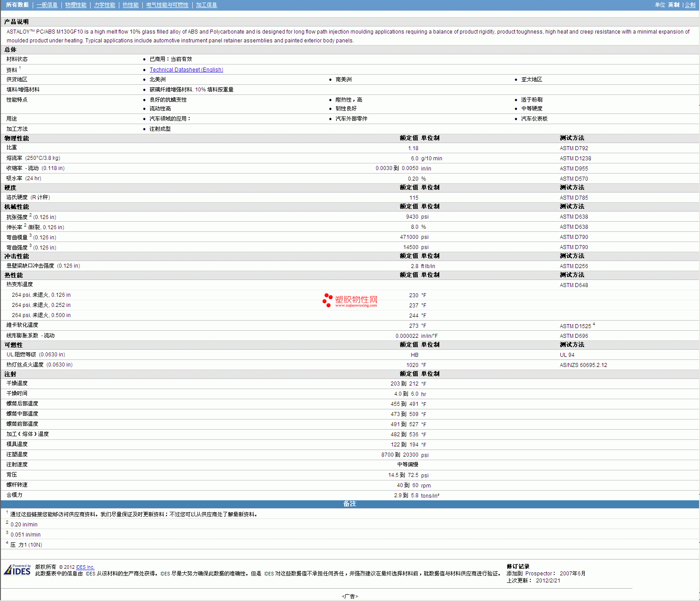The width and height of the screenshot is (700, 601).
Task: Click the 热变形温度 row label
Action: click(x=19, y=284)
